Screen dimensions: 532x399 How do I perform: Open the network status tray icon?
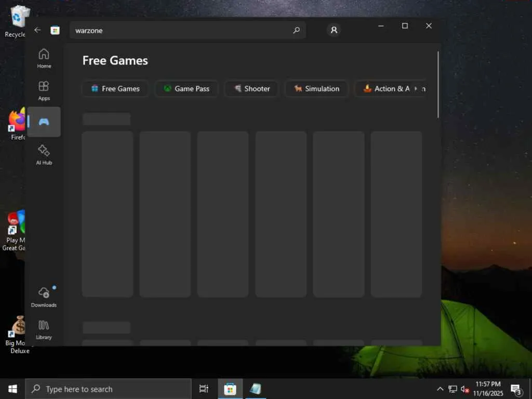453,389
